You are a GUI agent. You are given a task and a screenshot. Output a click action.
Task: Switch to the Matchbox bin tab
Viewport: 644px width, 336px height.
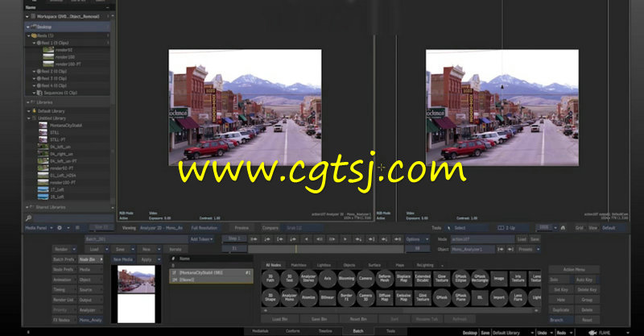click(x=299, y=265)
